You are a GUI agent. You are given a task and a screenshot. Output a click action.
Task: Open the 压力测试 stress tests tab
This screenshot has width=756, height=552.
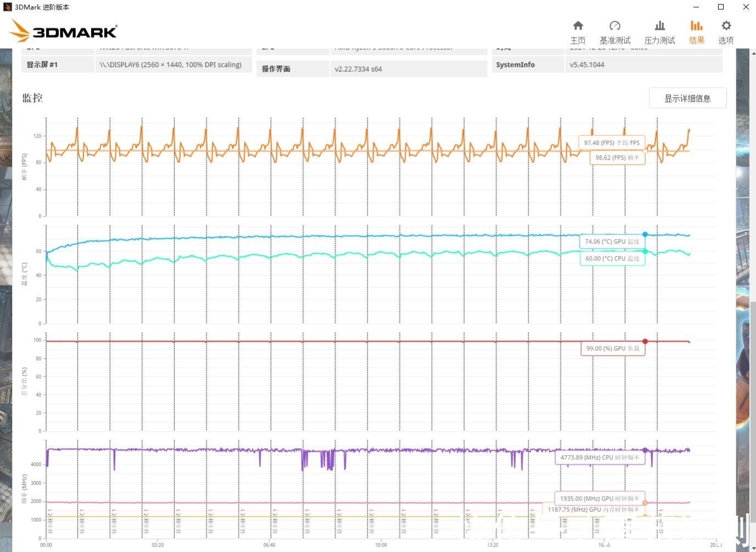click(x=659, y=32)
